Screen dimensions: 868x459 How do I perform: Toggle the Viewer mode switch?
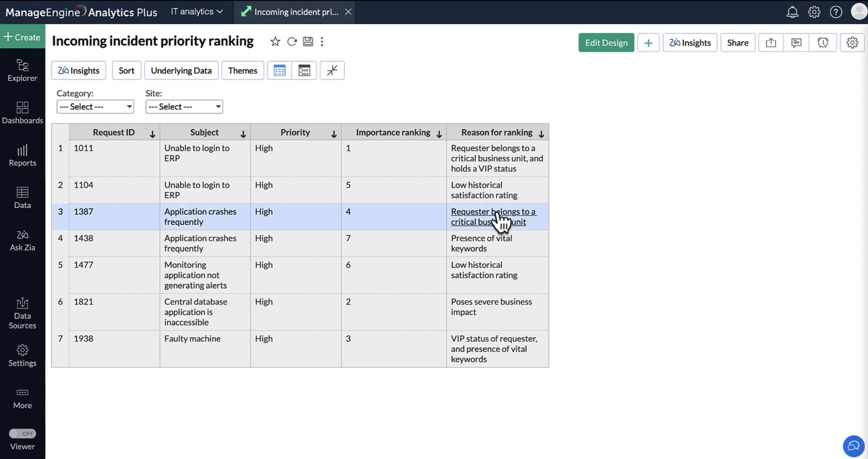tap(22, 433)
